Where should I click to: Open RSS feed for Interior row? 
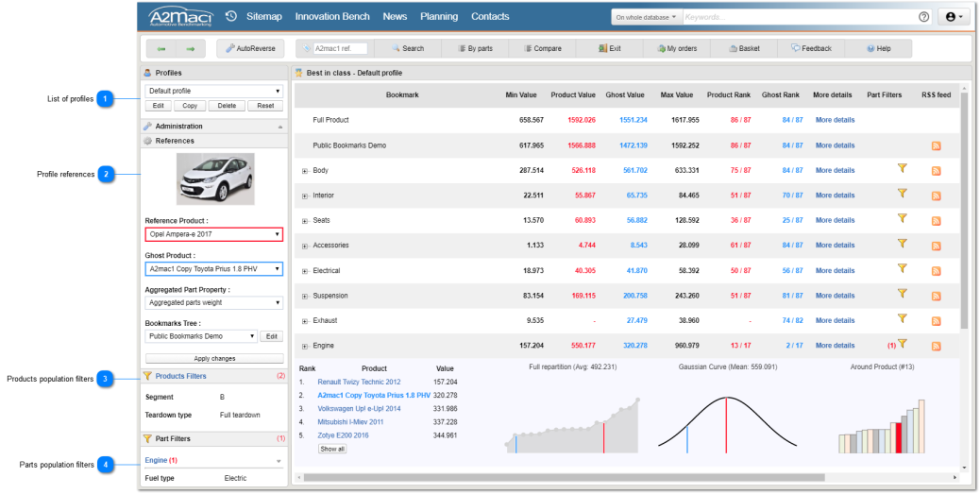pyautogui.click(x=937, y=196)
